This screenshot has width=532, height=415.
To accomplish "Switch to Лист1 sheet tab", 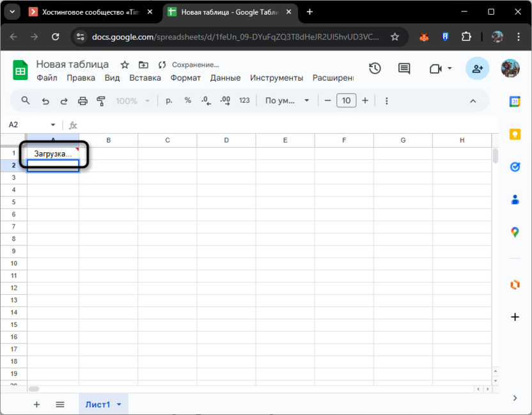I will pos(97,405).
